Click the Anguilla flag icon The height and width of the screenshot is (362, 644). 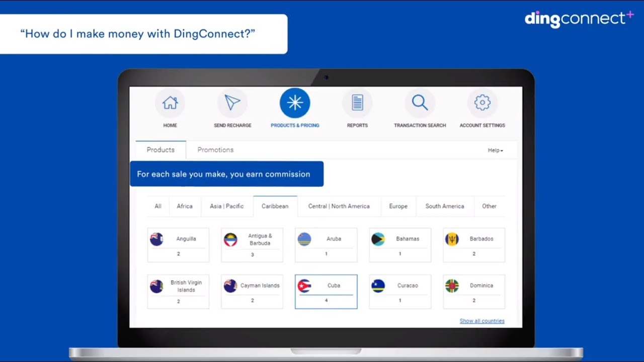tap(156, 239)
